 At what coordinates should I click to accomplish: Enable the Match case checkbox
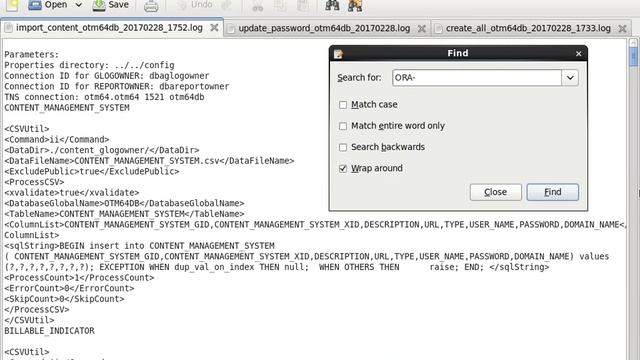(343, 105)
